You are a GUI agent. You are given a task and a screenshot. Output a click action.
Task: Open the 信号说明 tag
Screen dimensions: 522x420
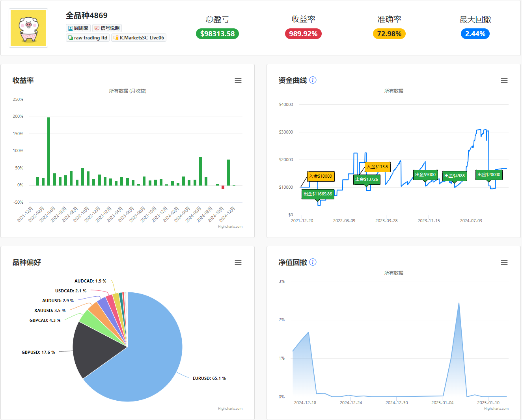coord(107,28)
